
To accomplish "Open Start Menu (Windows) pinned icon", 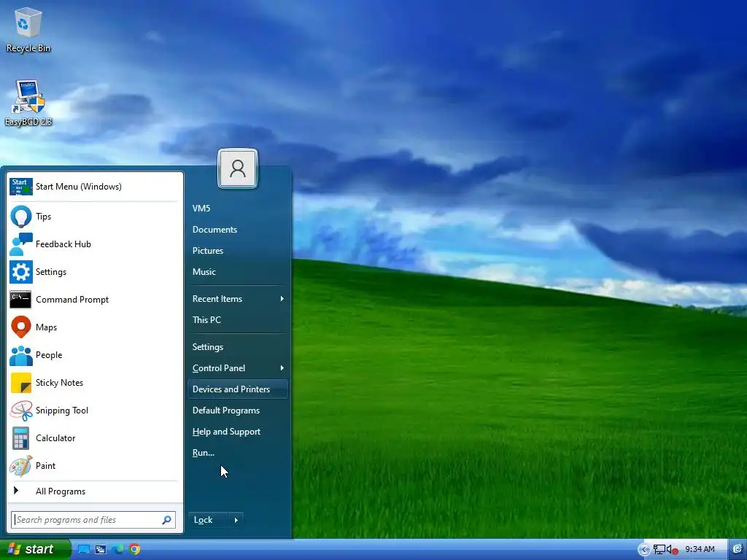I will click(21, 187).
